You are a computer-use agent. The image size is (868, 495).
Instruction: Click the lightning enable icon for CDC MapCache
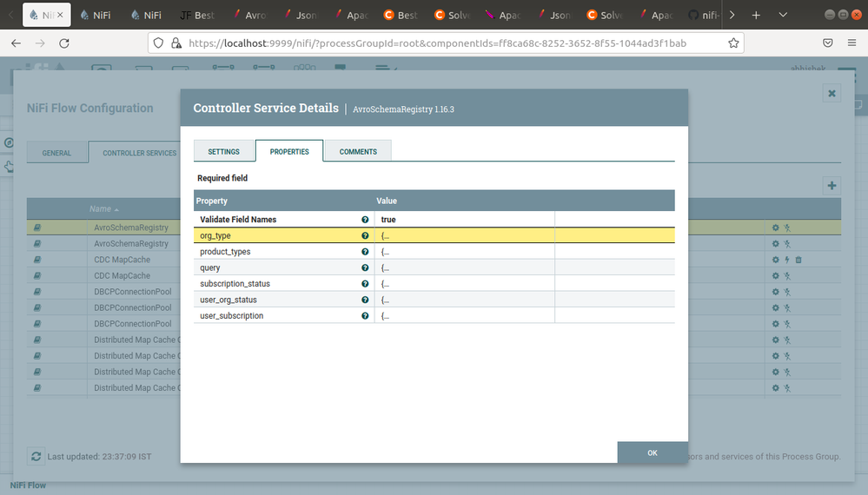786,260
